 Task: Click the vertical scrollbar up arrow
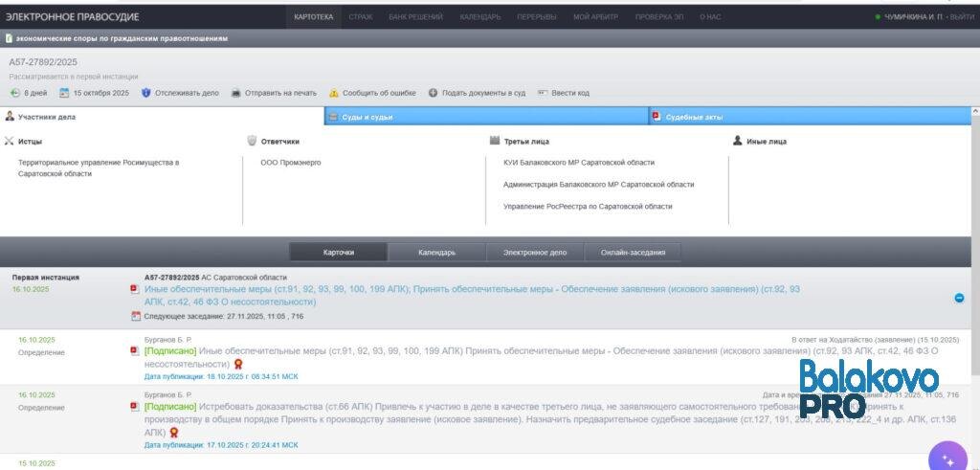pos(975,111)
